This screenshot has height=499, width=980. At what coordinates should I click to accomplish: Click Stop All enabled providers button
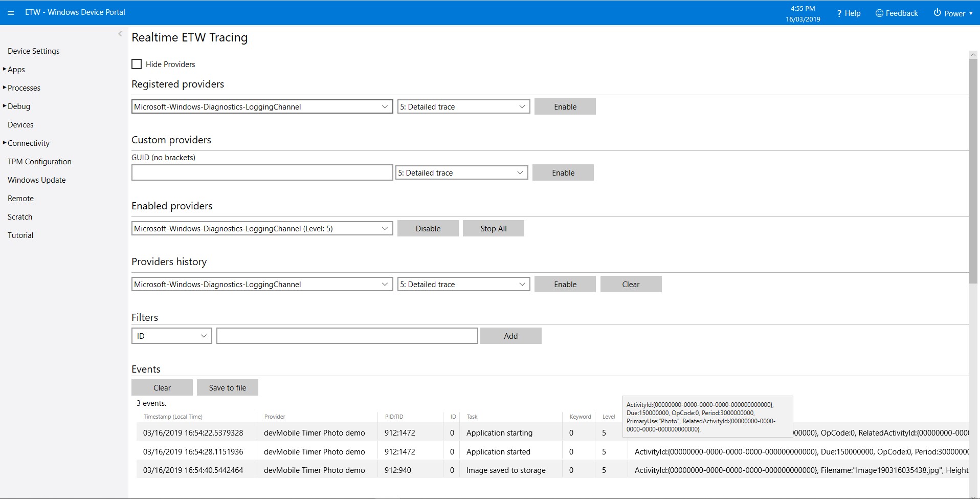pyautogui.click(x=493, y=228)
